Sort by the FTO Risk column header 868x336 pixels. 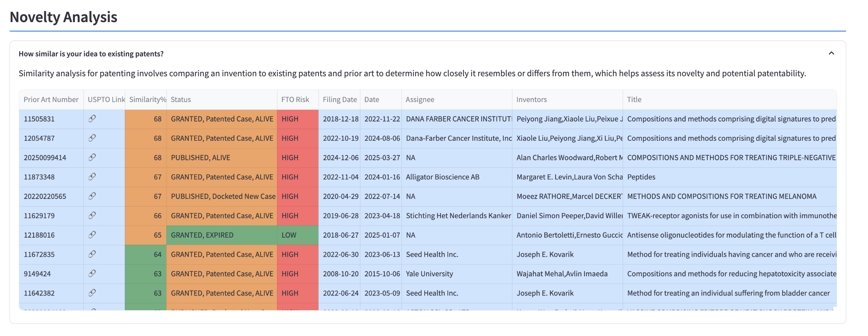coord(295,99)
